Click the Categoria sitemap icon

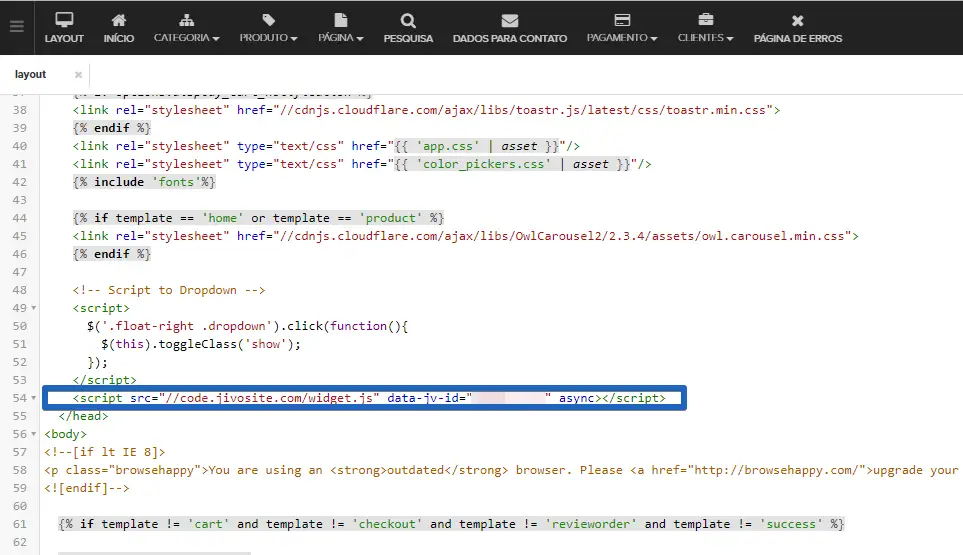(186, 20)
